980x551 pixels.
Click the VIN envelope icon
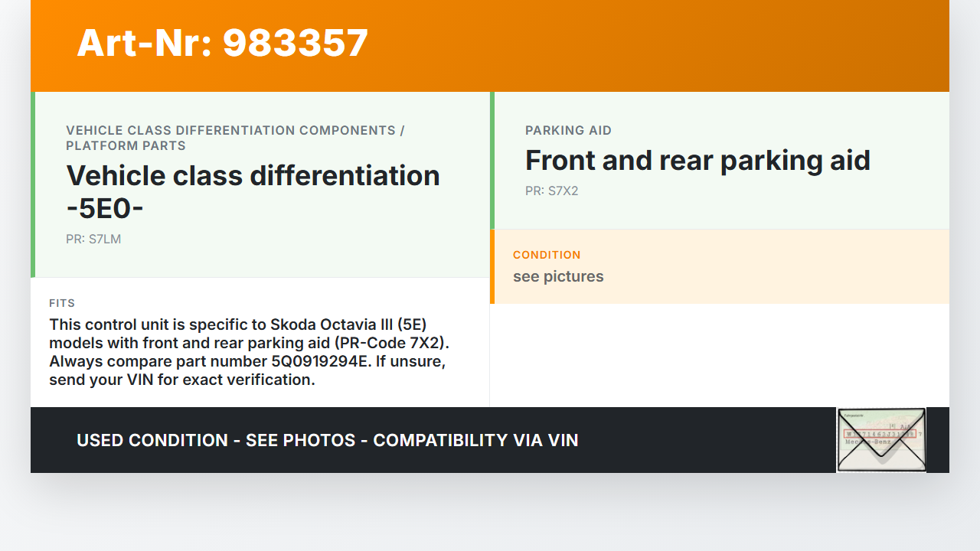pos(881,439)
